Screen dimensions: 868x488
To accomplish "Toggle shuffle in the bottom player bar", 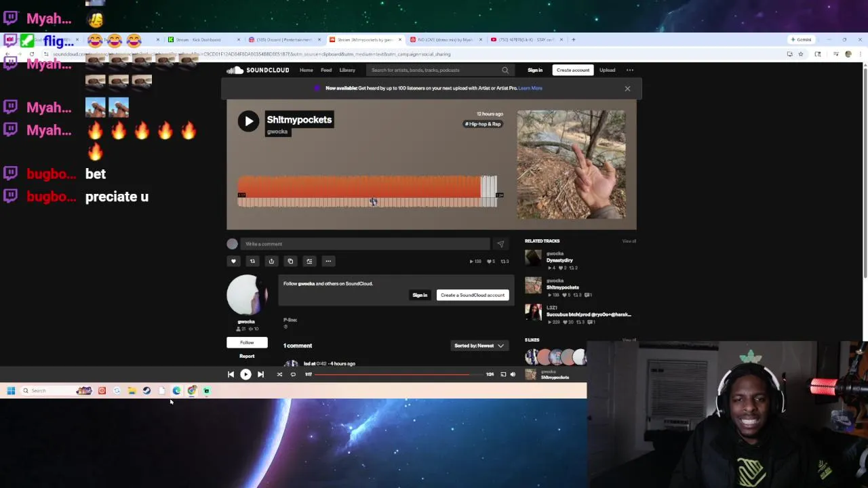I will tap(279, 374).
